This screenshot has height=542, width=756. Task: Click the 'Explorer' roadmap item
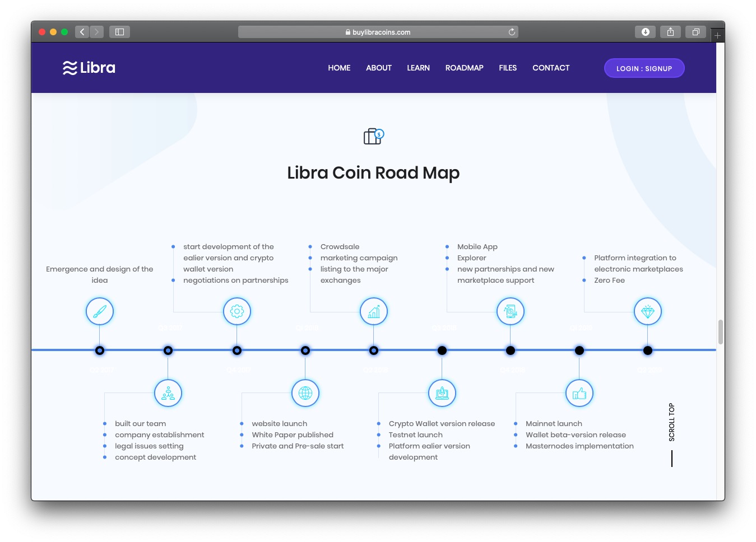pyautogui.click(x=472, y=258)
